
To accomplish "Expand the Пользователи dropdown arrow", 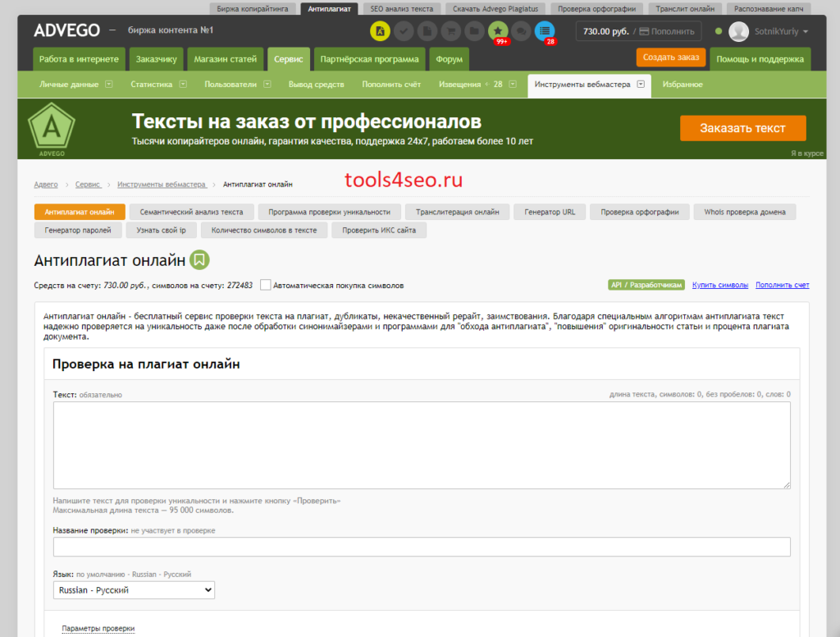I will point(267,85).
